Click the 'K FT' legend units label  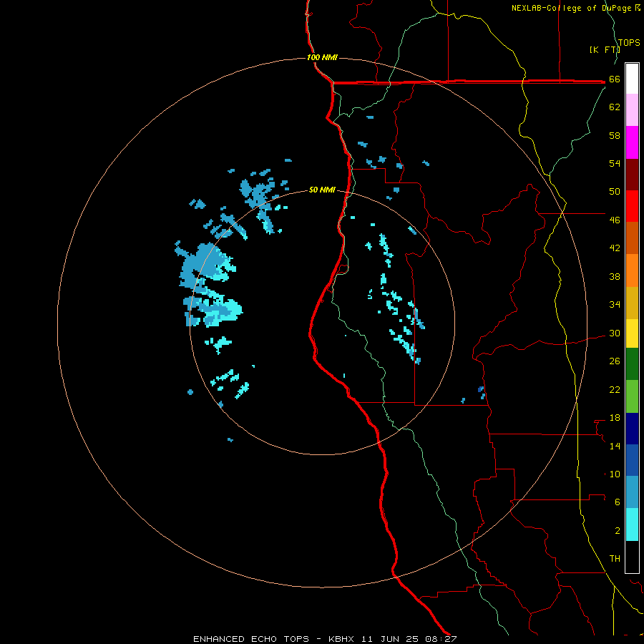pyautogui.click(x=604, y=49)
